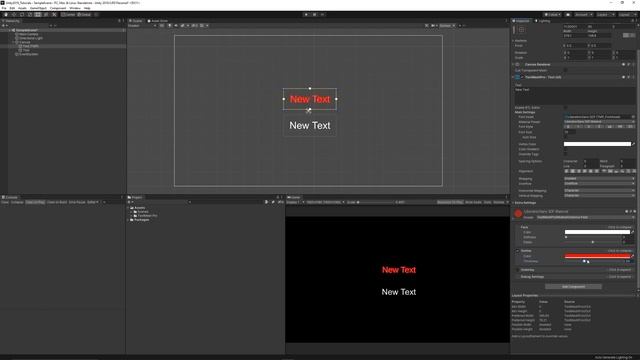Viewport: 640px width, 360px height.
Task: Click Clear button in Console
Action: [5, 202]
